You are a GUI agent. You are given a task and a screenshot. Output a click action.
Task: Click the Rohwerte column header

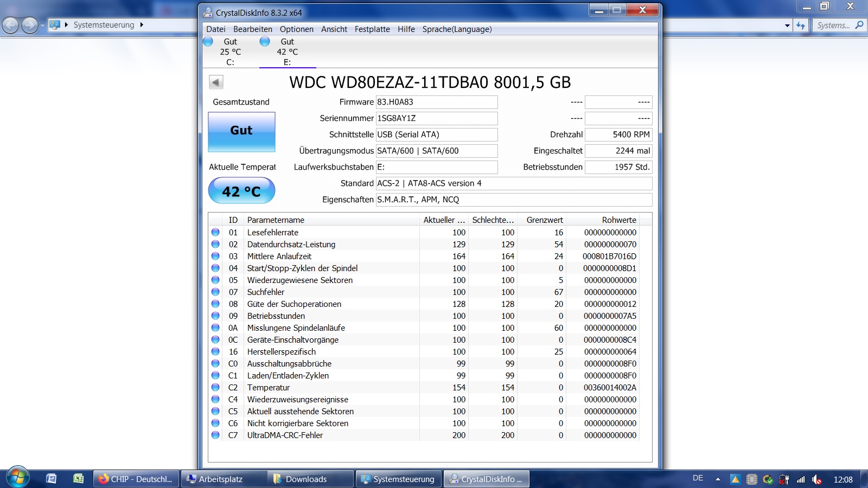point(602,220)
